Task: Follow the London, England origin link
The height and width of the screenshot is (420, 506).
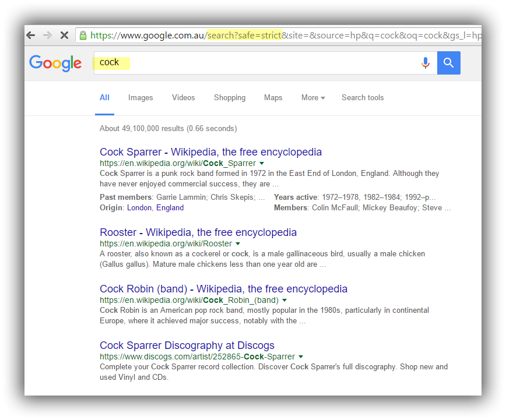Action: pos(155,207)
